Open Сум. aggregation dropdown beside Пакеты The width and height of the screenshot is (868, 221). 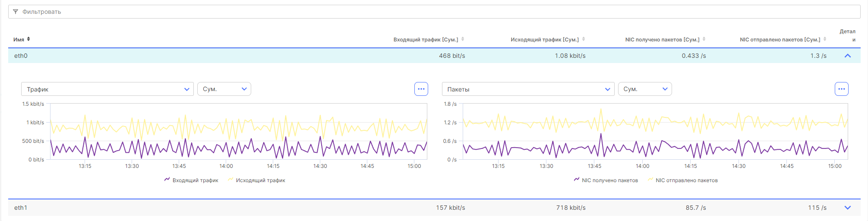click(x=645, y=89)
